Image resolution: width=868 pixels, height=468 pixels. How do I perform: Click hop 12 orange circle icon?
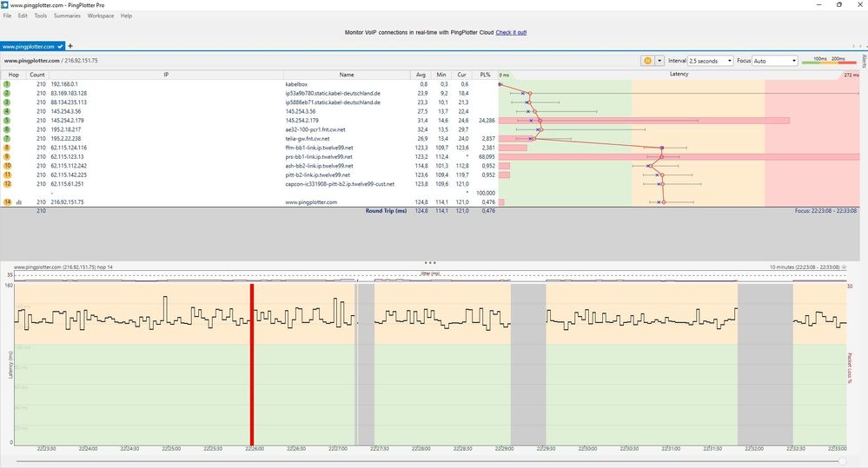click(7, 184)
